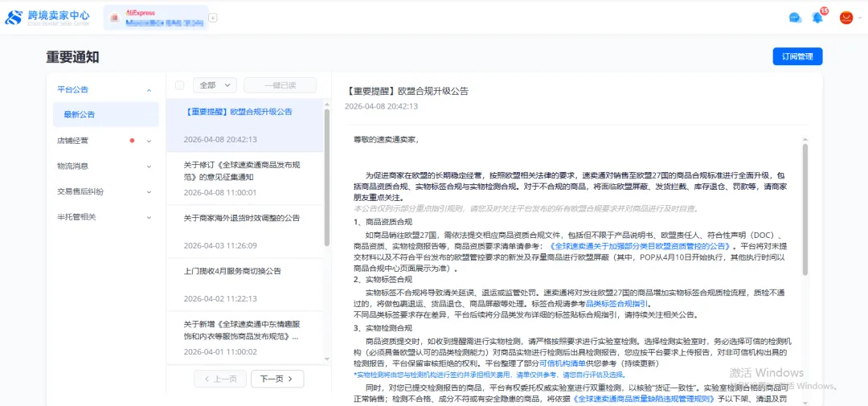Open the chat messages bubble icon
Screen dimensions: 868x406
point(795,18)
